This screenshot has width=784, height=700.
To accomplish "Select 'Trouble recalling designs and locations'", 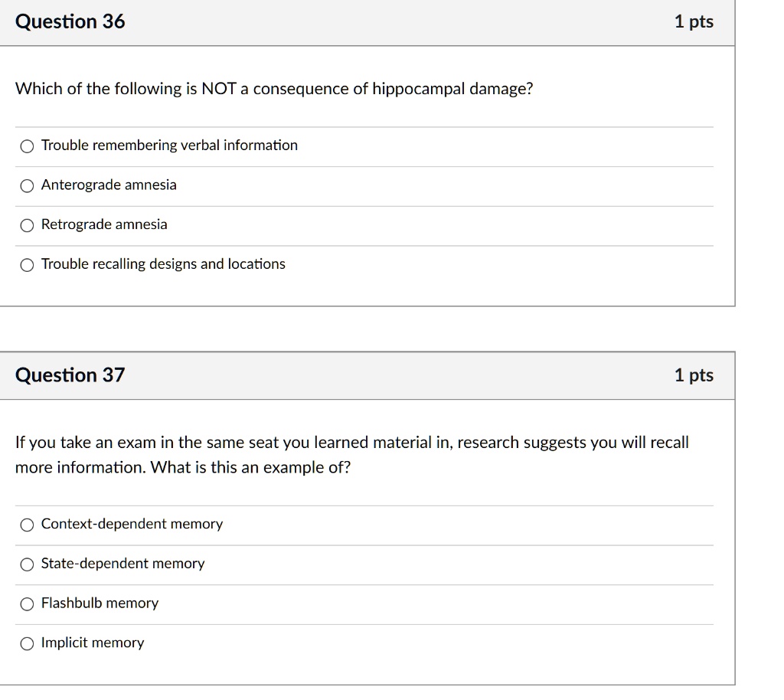I will pyautogui.click(x=27, y=264).
